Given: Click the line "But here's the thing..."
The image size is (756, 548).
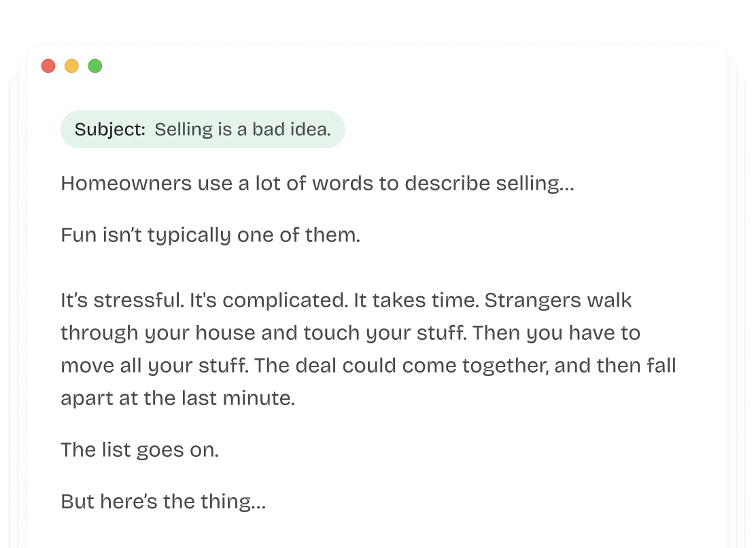Looking at the screenshot, I should click(x=163, y=502).
